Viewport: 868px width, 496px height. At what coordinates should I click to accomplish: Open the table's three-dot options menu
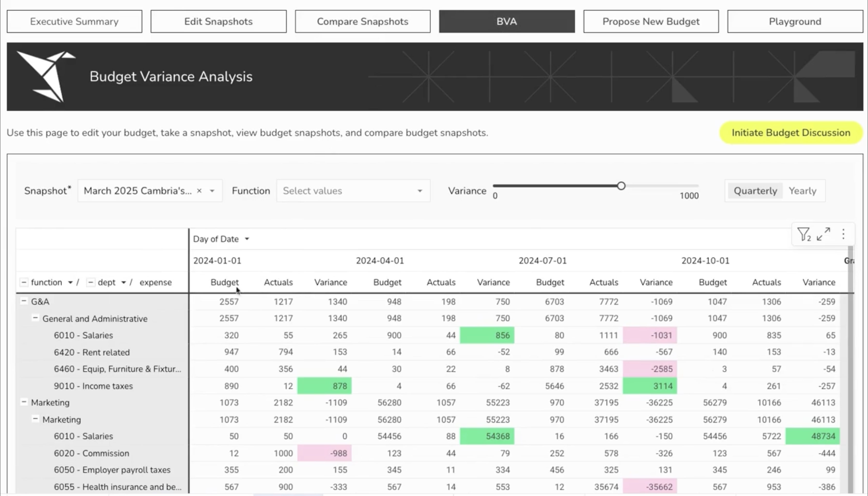click(843, 234)
